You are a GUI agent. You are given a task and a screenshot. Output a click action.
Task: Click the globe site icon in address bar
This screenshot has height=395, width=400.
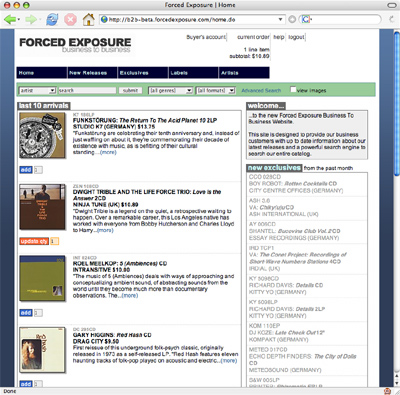coord(104,20)
